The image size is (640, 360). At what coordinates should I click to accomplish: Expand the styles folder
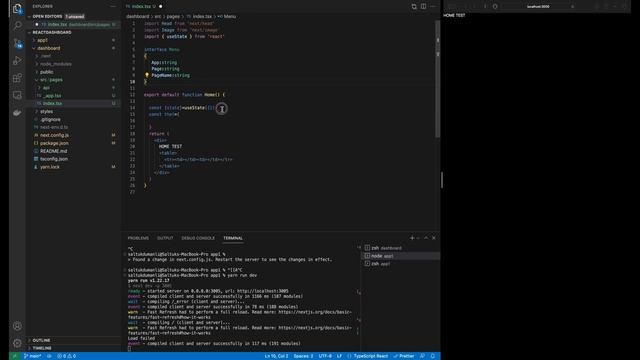coord(46,111)
